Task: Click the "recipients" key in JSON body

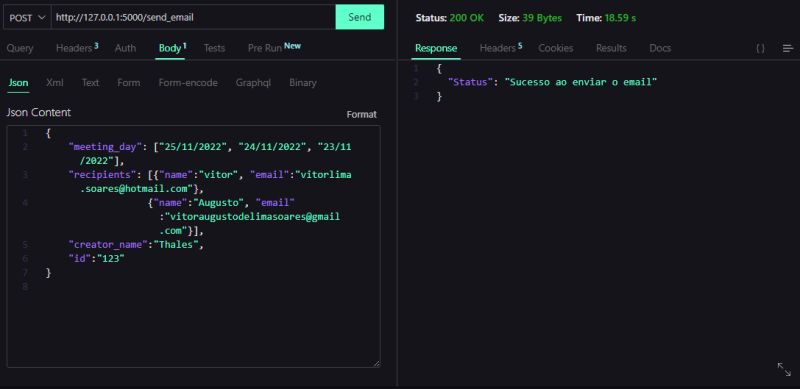Action: [104, 175]
